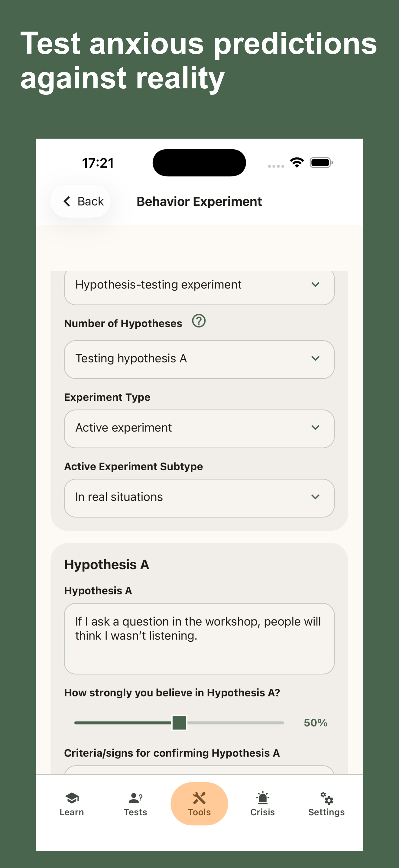
Task: Tap the Tools wrench and screwdriver icon
Action: [x=199, y=798]
